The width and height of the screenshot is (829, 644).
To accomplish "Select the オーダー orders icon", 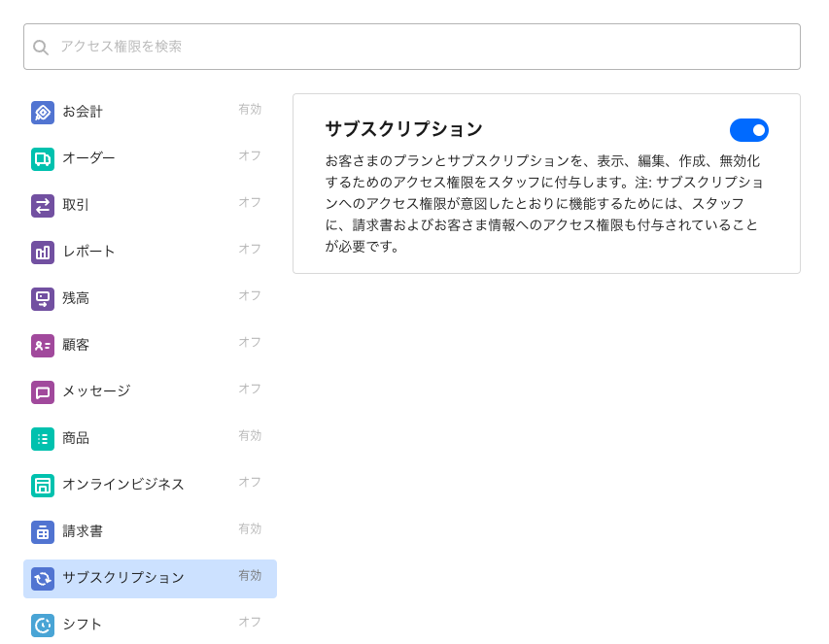I will (43, 159).
